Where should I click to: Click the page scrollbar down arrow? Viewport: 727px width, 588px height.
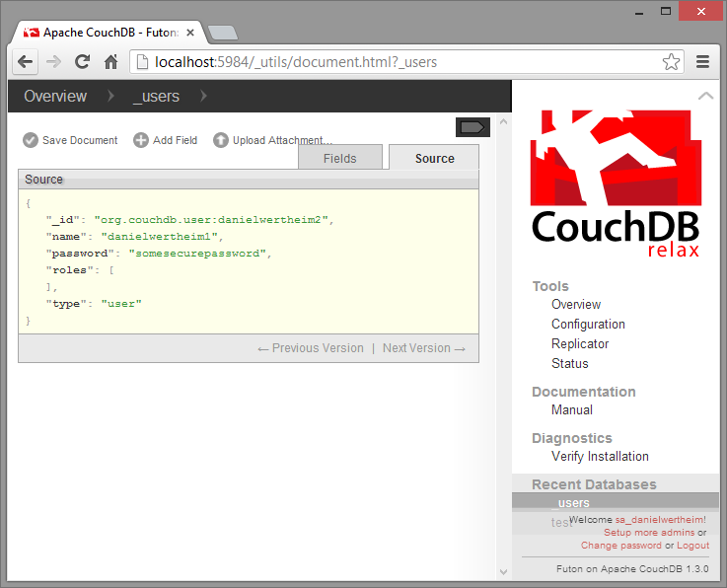pyautogui.click(x=503, y=572)
